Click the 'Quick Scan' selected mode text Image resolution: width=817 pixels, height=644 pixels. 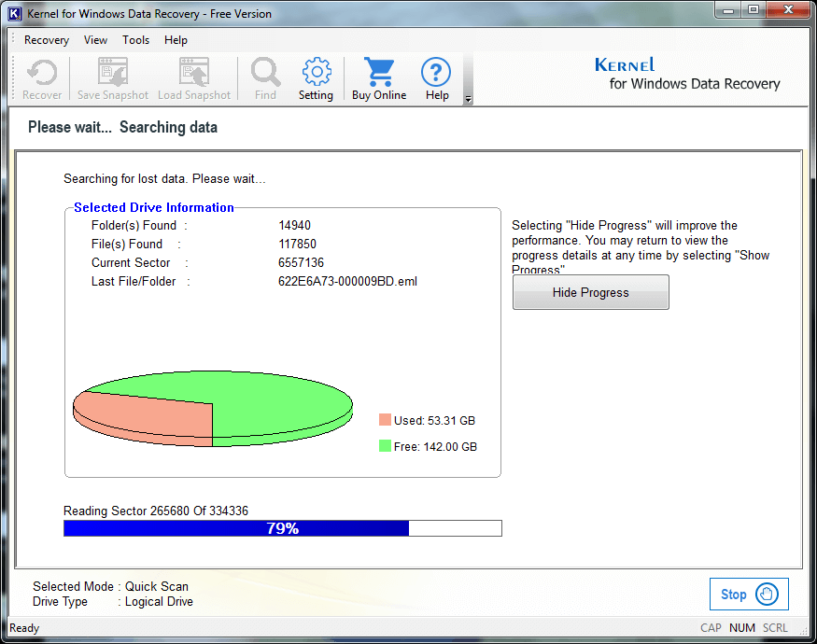[x=156, y=586]
